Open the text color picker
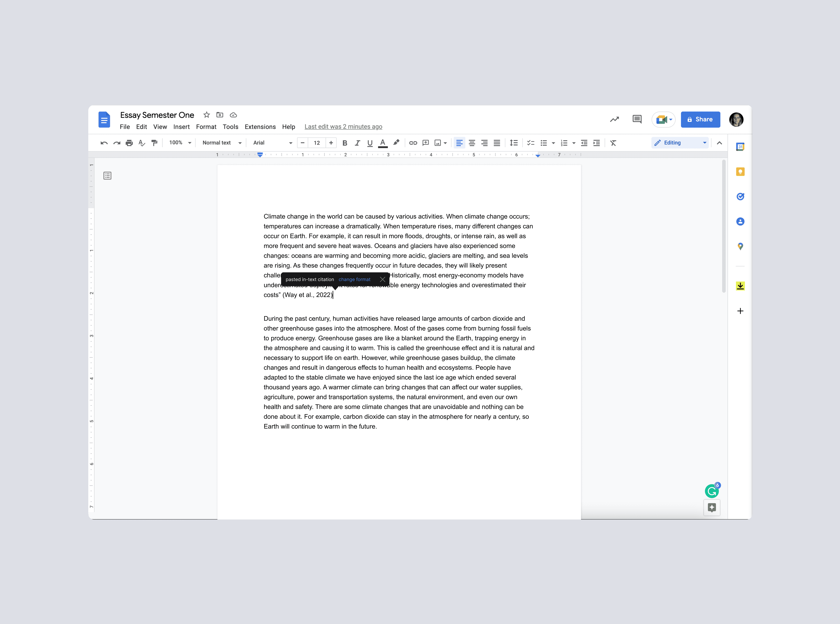This screenshot has height=624, width=840. coord(382,143)
